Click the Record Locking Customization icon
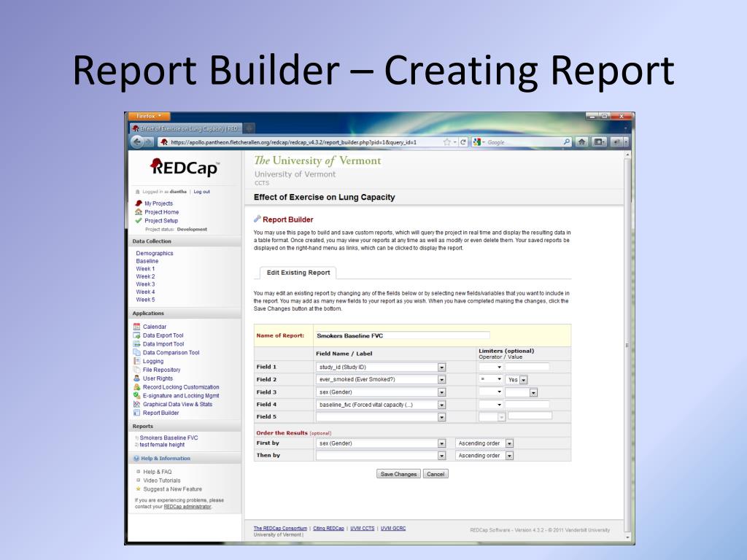This screenshot has height=560, width=747. (x=136, y=387)
